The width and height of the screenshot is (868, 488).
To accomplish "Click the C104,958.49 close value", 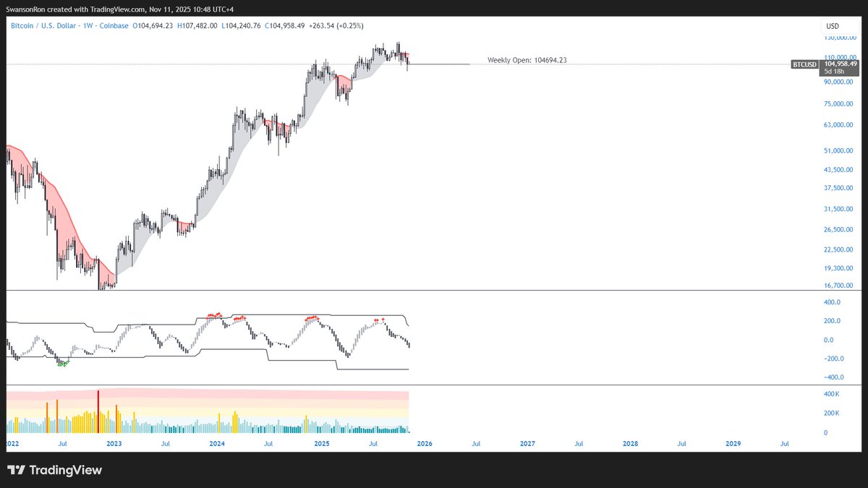I will [x=285, y=26].
